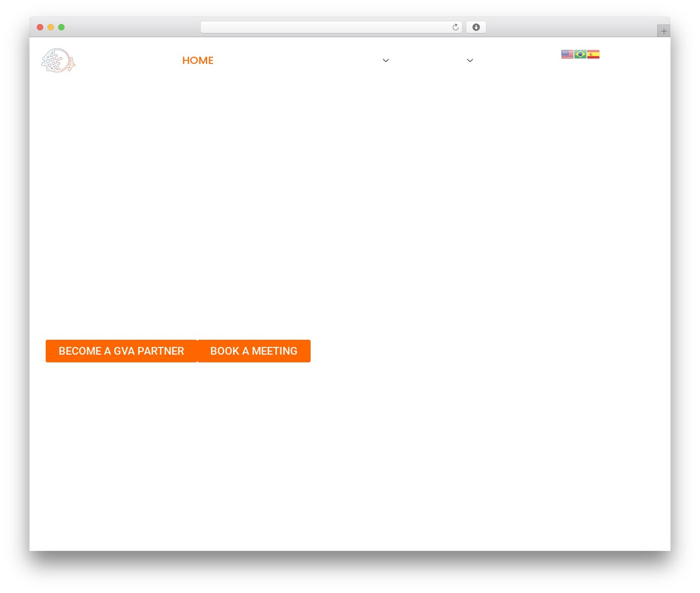Switch language with the Brazil flag
The height and width of the screenshot is (593, 700).
coord(580,54)
